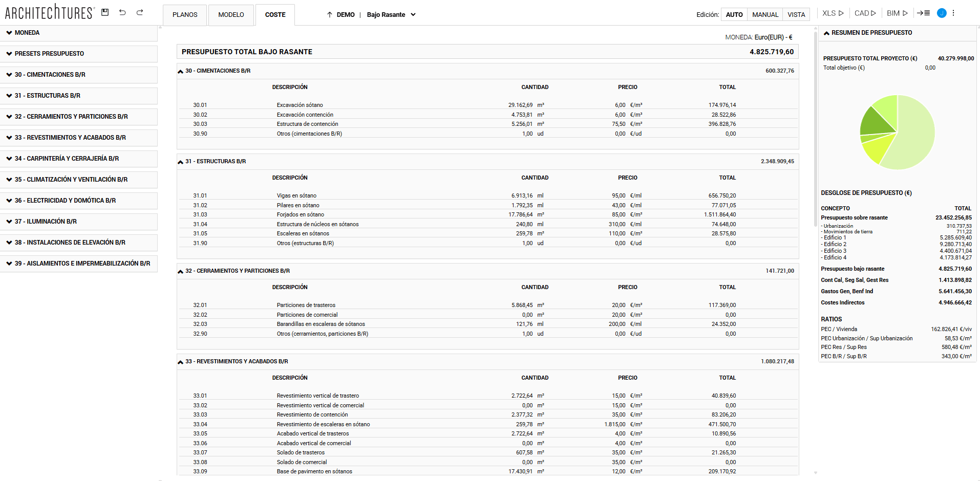980x481 pixels.
Task: Click the up arrow beside DEMO
Action: 330,15
